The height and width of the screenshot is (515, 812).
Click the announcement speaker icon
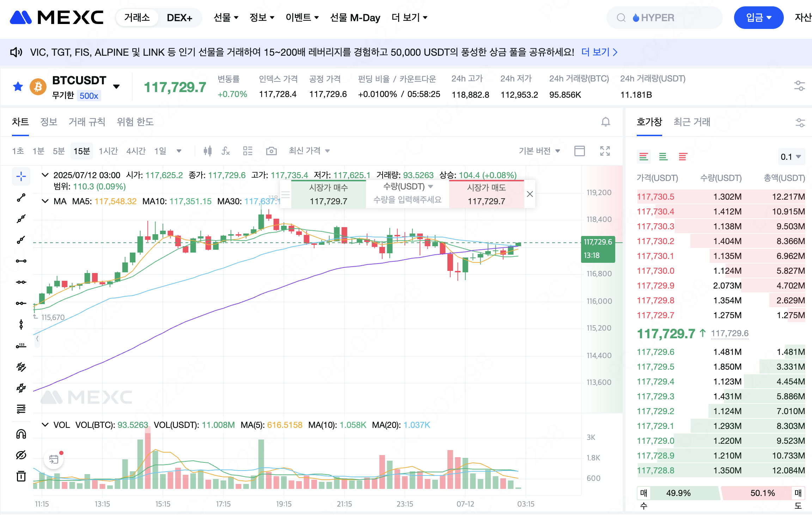tap(16, 52)
